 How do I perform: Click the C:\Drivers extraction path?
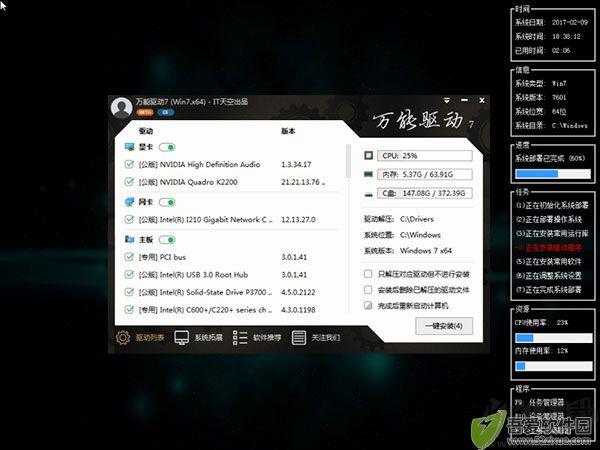[x=417, y=219]
